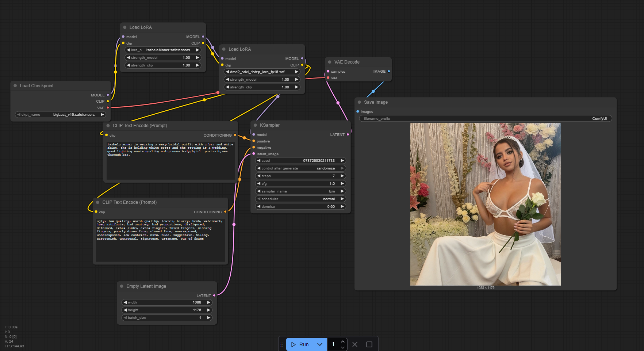Click the filename_prefix ComfyUI field
The height and width of the screenshot is (351, 644).
tap(486, 119)
